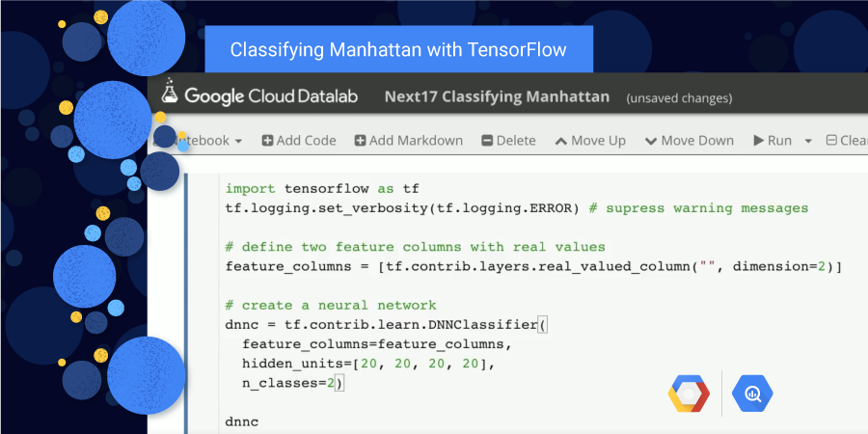The height and width of the screenshot is (434, 868).
Task: Click the Google Cloud Datalab flask logo
Action: click(x=170, y=91)
